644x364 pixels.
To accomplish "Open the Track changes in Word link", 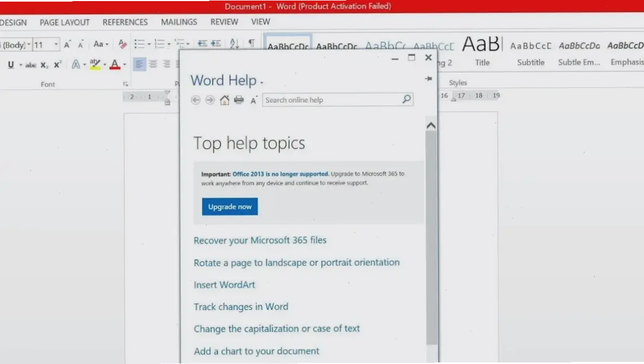I will point(241,307).
